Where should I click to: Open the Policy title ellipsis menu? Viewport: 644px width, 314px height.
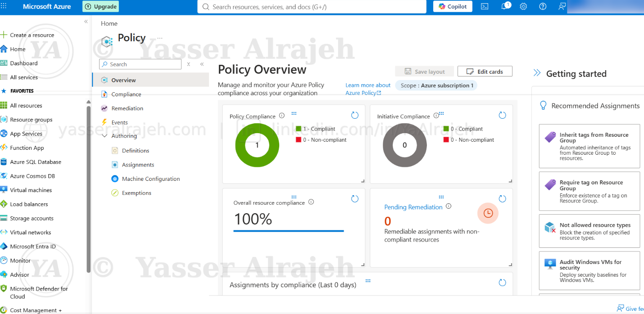coord(159,38)
